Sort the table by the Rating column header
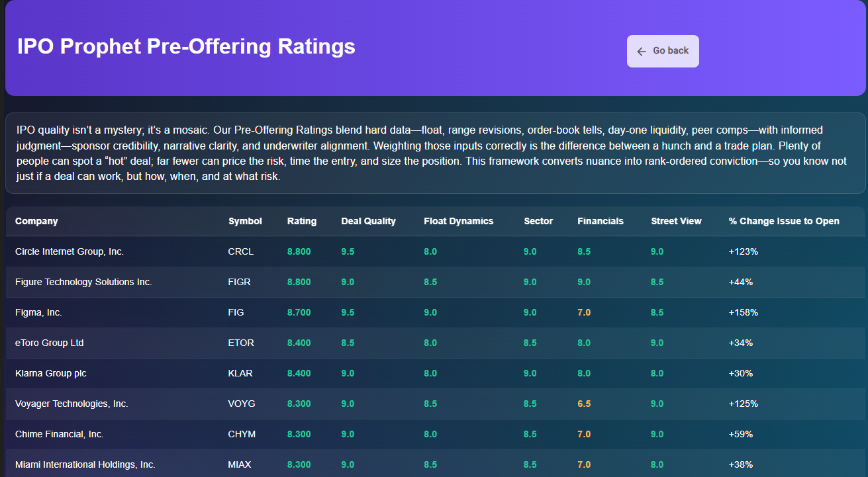This screenshot has height=477, width=868. (x=302, y=221)
